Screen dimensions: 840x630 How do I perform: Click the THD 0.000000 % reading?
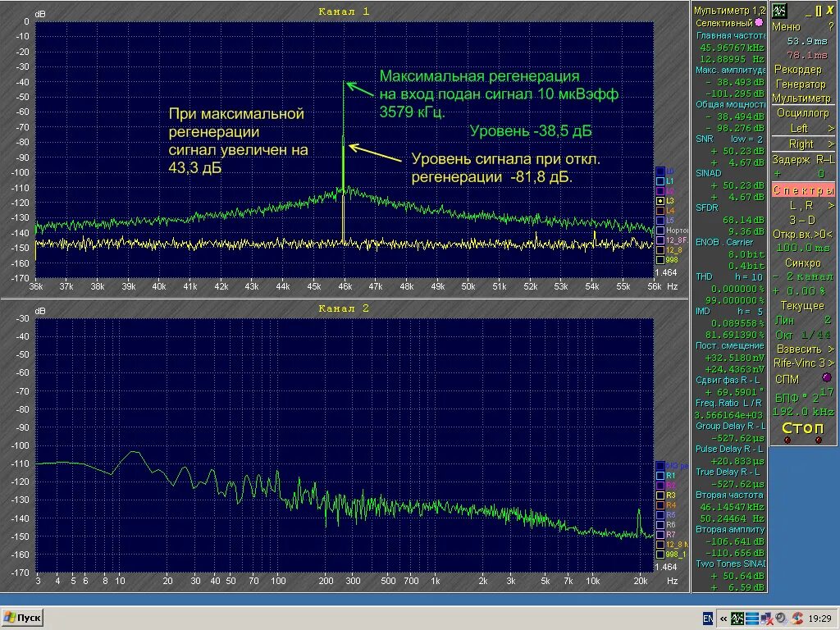click(x=737, y=289)
